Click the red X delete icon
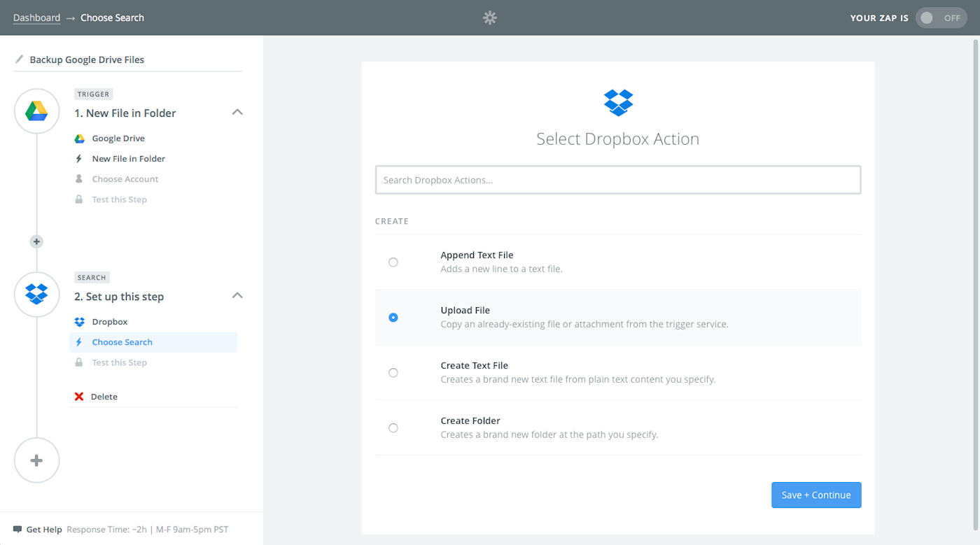Image resolution: width=980 pixels, height=545 pixels. 79,397
